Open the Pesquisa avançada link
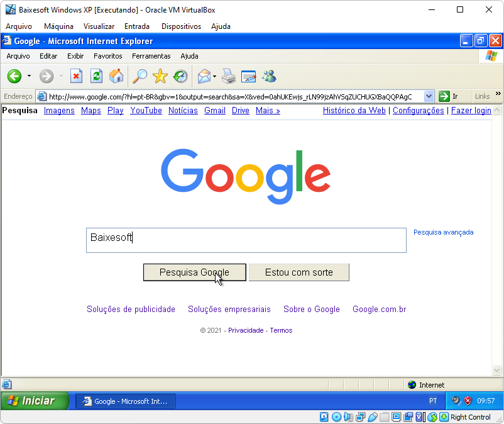504x424 pixels. point(444,232)
